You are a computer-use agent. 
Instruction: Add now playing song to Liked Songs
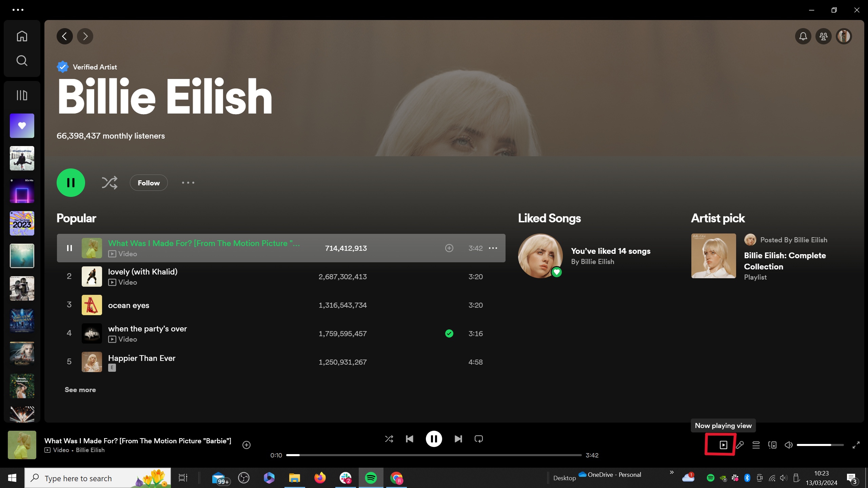pos(246,445)
